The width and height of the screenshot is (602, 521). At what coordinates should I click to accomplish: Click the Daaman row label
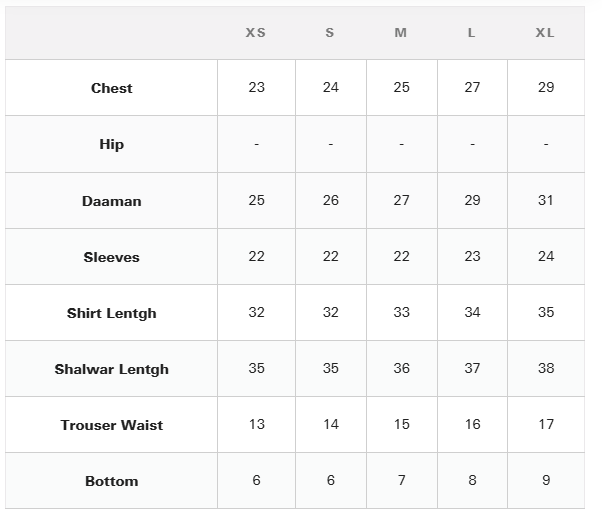click(x=112, y=201)
